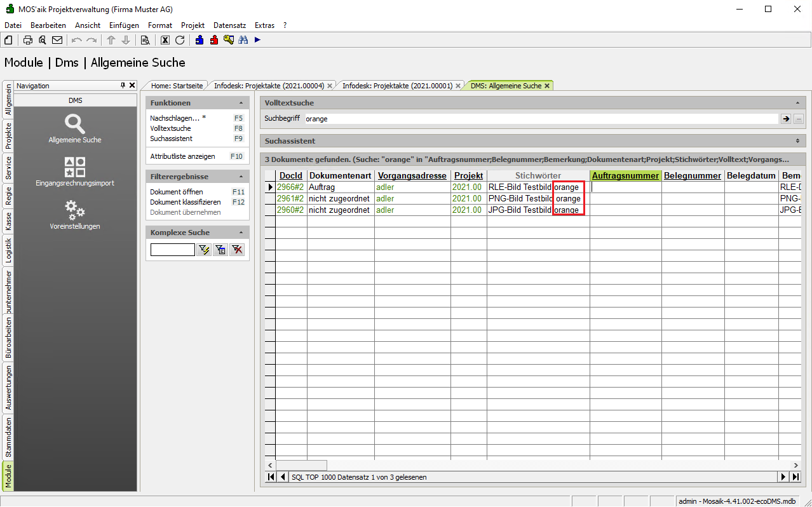Collapse the Filterergebnisse panel
Viewport: 812px width, 507px height.
pos(241,177)
